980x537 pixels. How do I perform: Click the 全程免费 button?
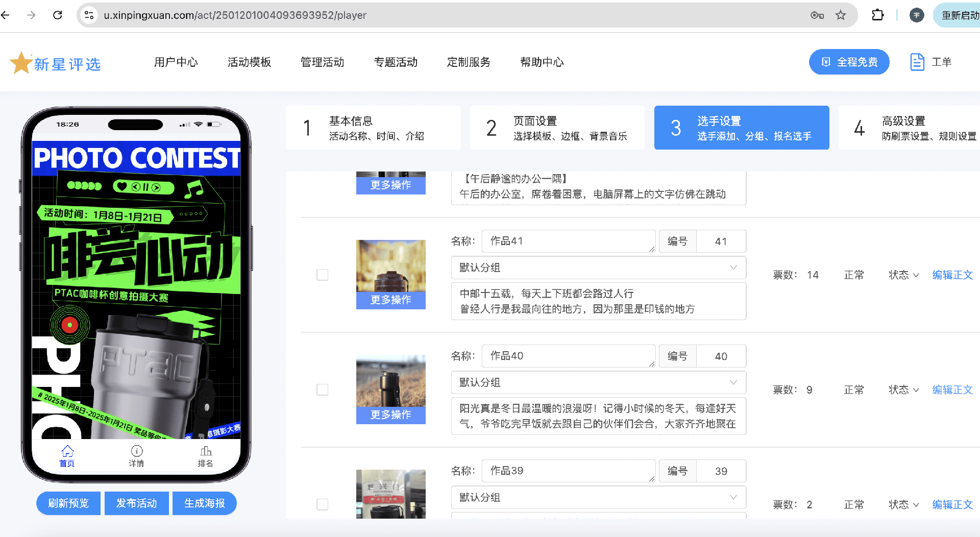[849, 62]
